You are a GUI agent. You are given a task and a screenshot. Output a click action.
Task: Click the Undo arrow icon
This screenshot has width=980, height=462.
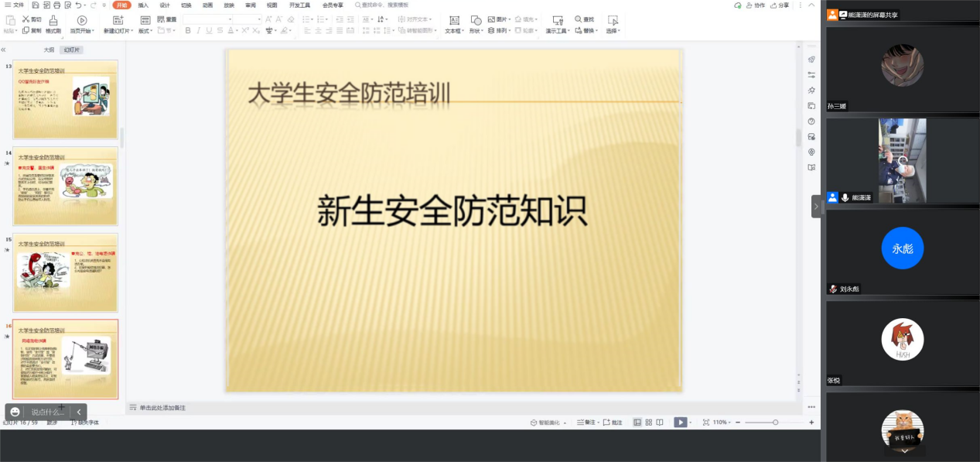point(79,5)
